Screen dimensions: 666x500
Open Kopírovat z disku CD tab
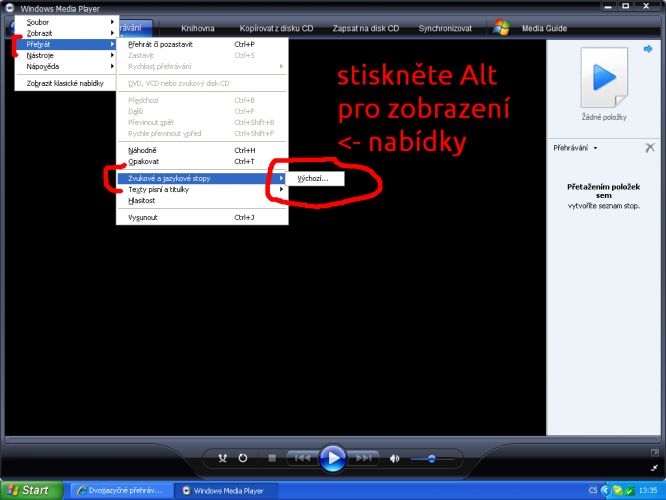click(x=276, y=28)
